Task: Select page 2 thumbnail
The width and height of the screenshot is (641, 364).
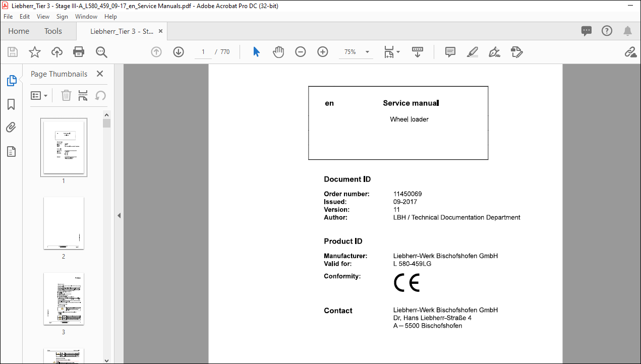Action: point(64,223)
